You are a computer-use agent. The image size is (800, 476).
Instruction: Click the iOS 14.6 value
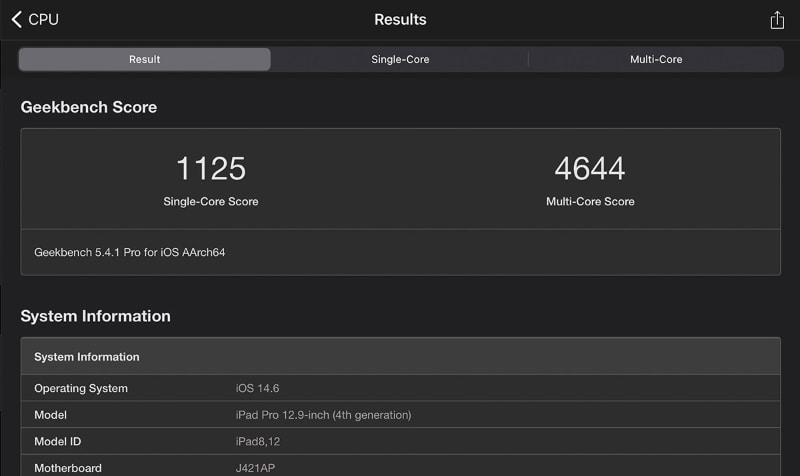tap(257, 388)
